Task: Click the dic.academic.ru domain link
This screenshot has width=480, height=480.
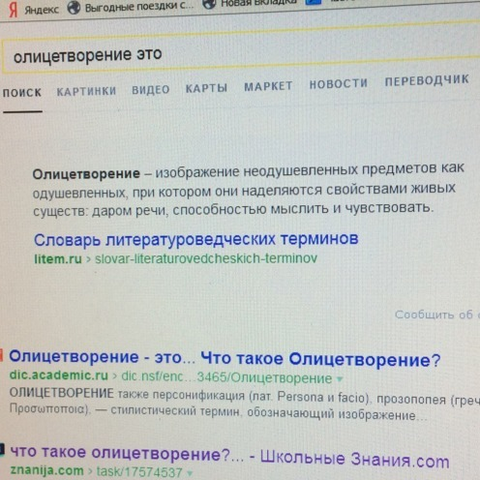Action: tap(59, 375)
